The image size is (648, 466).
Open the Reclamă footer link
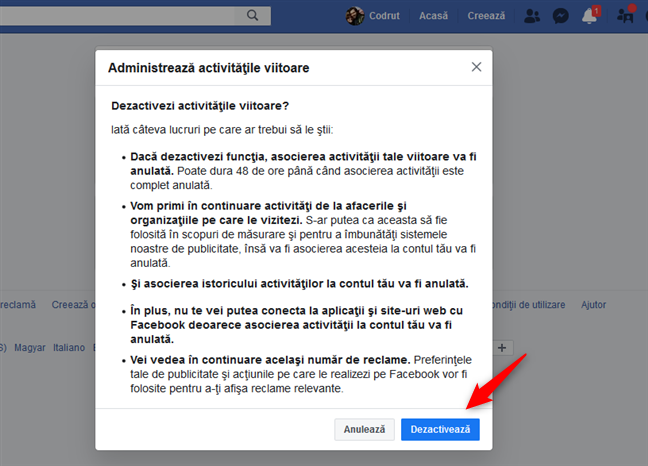pyautogui.click(x=18, y=305)
